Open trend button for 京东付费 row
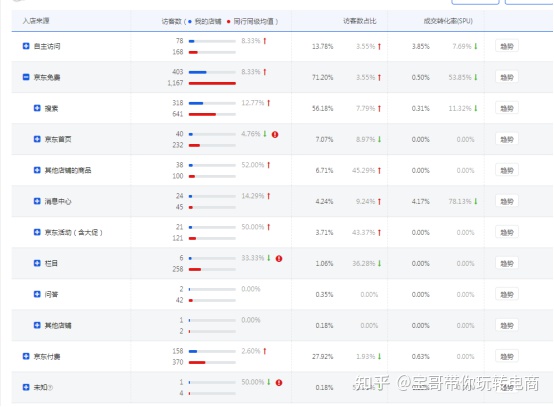This screenshot has height=407, width=554. coord(507,356)
